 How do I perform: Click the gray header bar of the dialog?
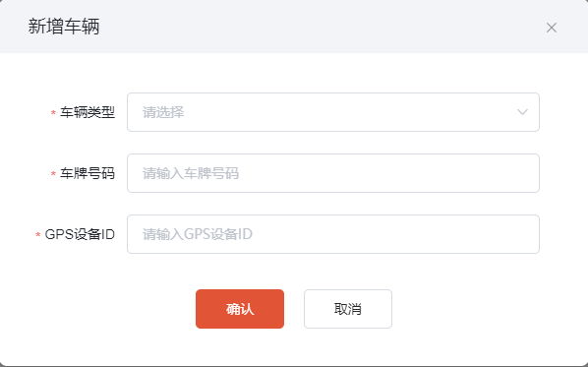point(294,27)
